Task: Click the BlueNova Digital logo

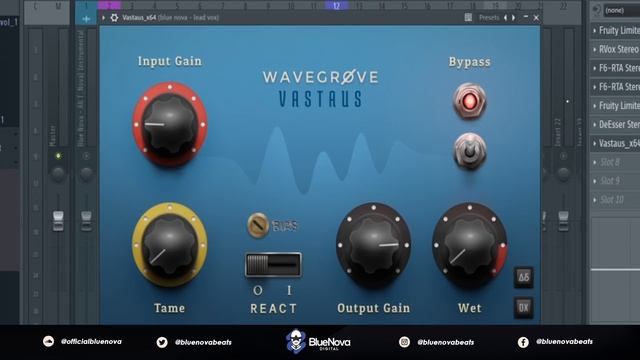Action: (x=318, y=342)
